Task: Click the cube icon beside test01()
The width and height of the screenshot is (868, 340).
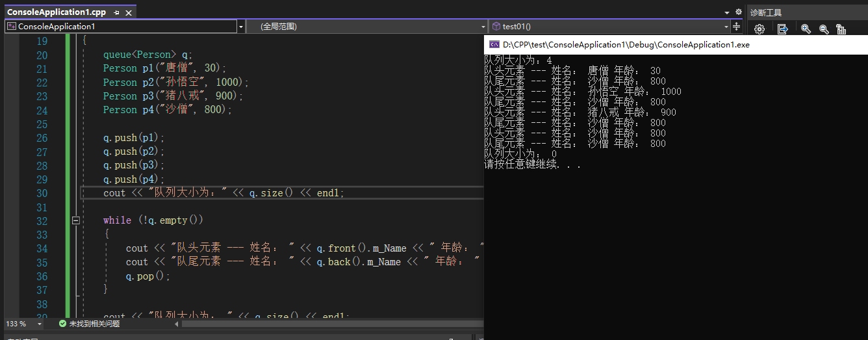Action: point(496,27)
